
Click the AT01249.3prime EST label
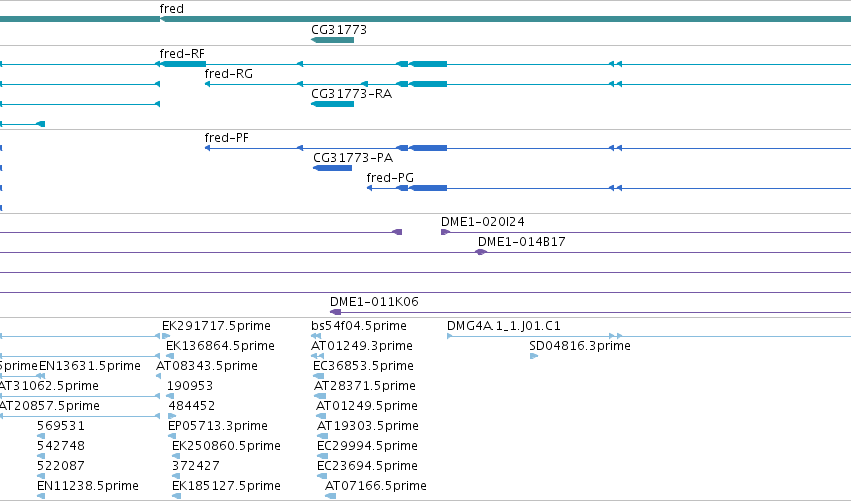[x=361, y=346]
